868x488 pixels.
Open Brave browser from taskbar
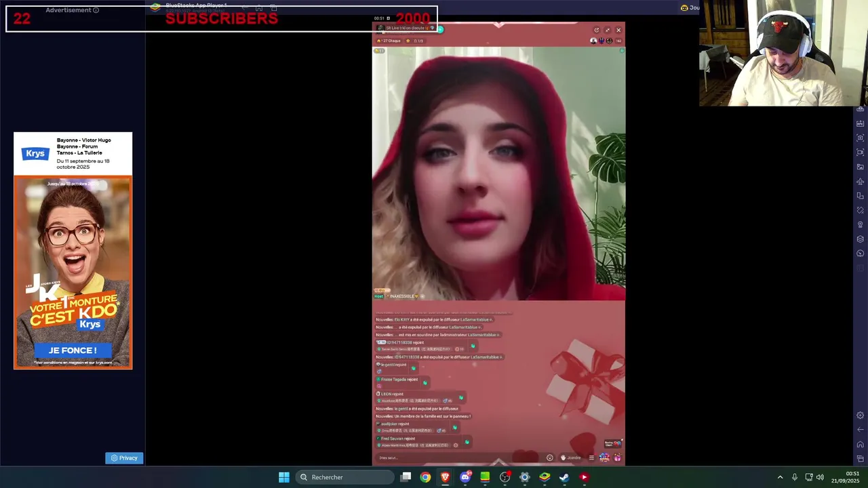pyautogui.click(x=445, y=477)
